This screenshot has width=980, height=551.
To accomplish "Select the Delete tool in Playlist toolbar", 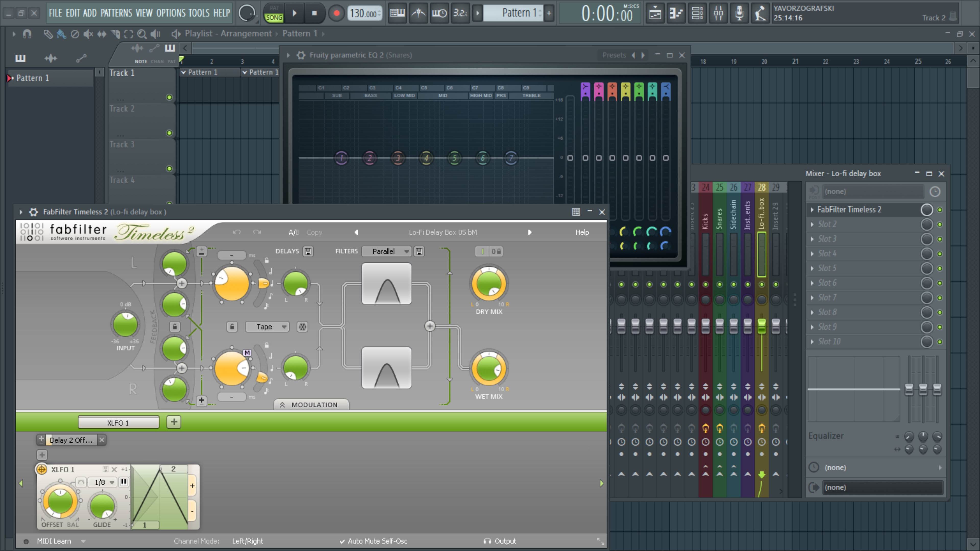I will 75,34.
